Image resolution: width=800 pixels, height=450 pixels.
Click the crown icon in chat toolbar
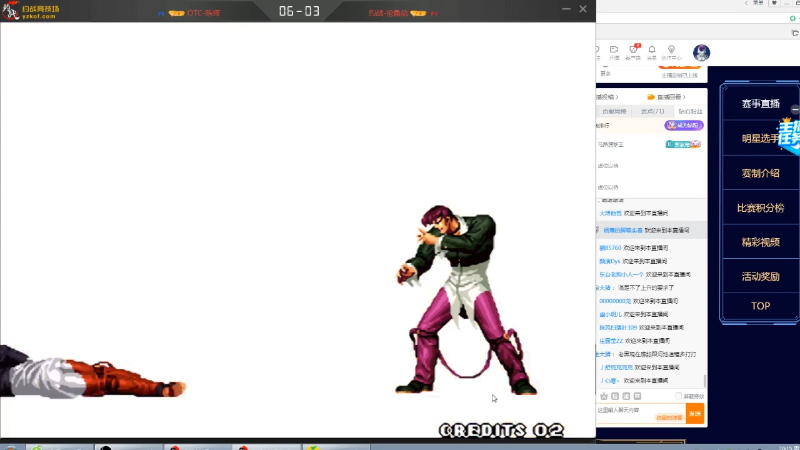coord(604,396)
